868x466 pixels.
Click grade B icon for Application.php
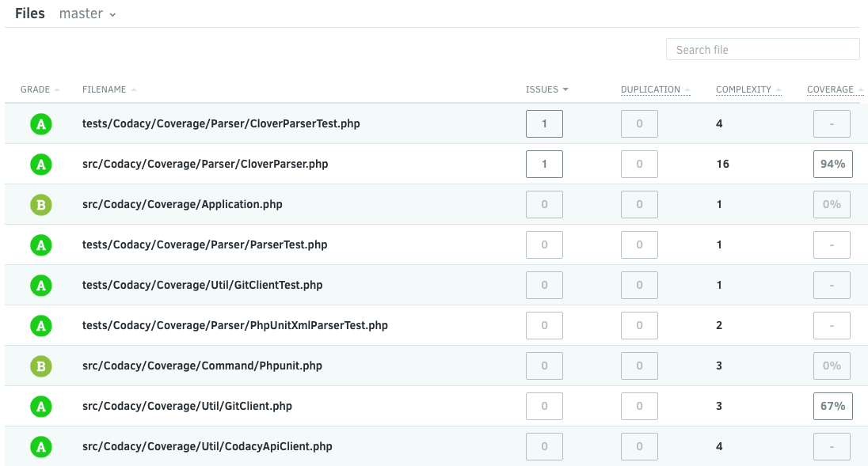(x=41, y=205)
